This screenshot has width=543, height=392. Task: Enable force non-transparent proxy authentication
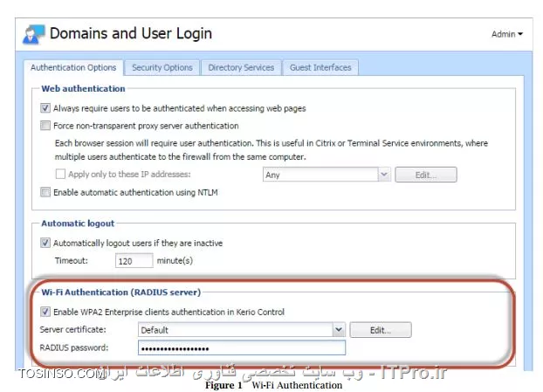45,126
